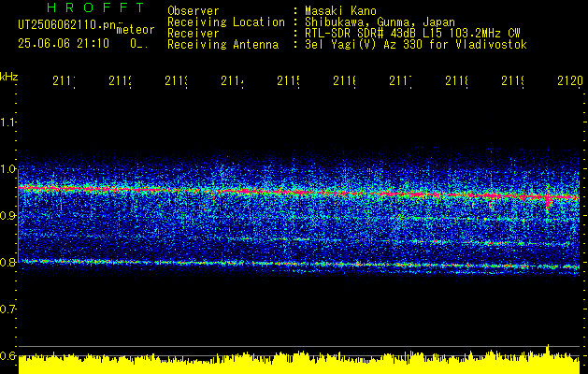Click the Receiving Antenna label
Viewport: 588px width, 374px height.
[222, 45]
